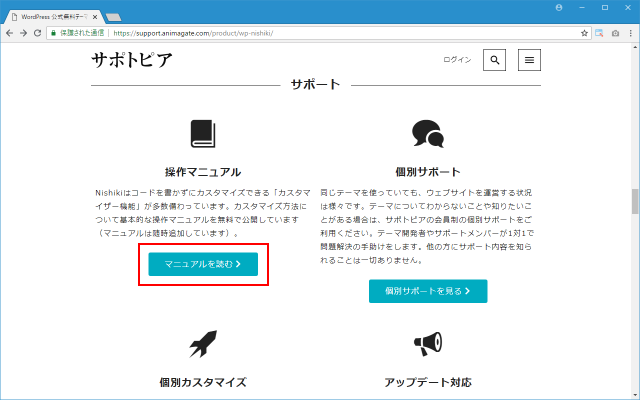This screenshot has height=400, width=640.
Task: Maximize the Chrome window
Action: (605, 7)
